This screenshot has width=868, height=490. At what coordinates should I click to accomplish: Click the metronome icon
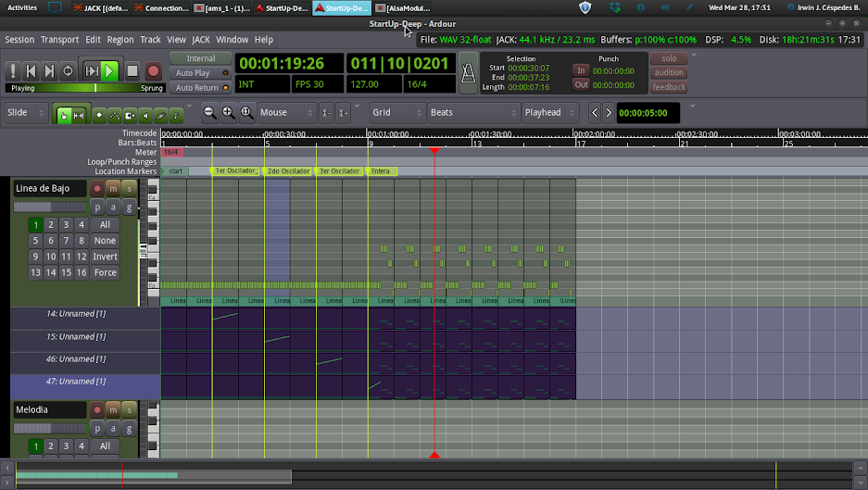pos(470,72)
